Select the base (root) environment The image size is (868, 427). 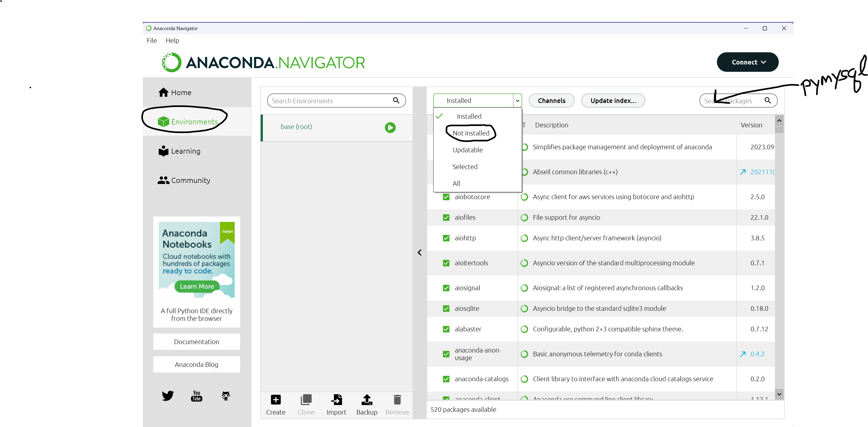coord(336,128)
